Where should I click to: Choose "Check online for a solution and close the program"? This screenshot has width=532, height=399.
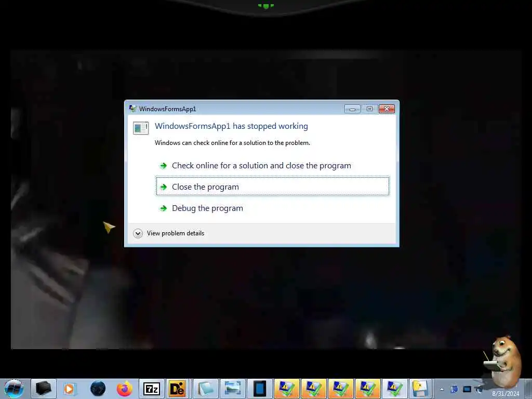coord(272,166)
